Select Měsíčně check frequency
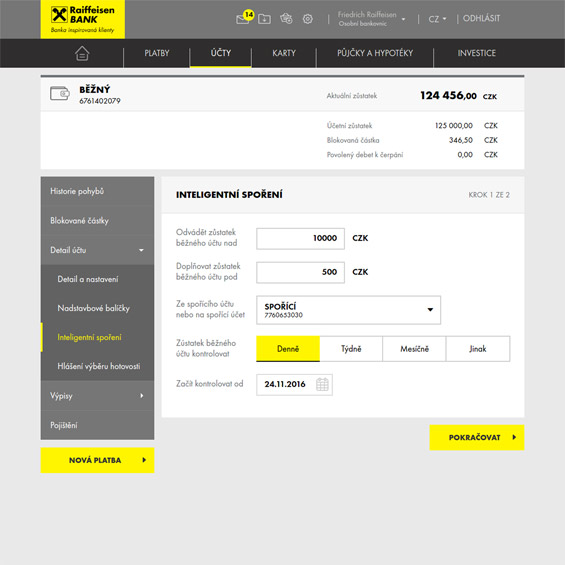The width and height of the screenshot is (565, 565). [x=414, y=349]
